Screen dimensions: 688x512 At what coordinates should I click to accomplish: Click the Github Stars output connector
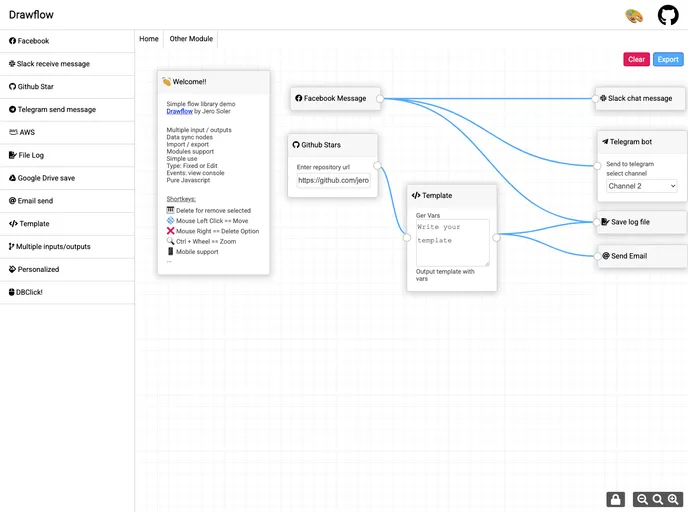377,165
